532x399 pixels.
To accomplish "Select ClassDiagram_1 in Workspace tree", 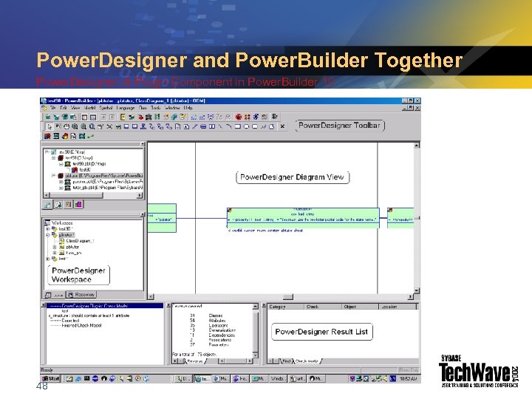I will [80, 241].
